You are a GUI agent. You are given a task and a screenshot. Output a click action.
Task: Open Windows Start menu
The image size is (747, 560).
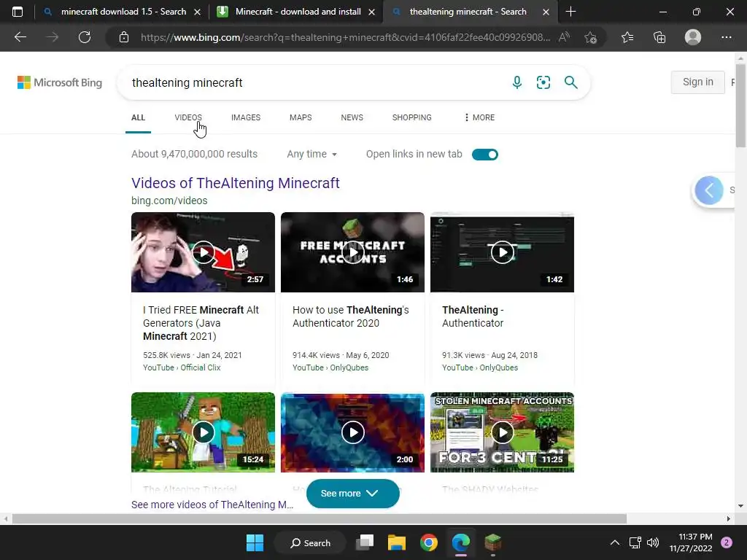tap(255, 542)
